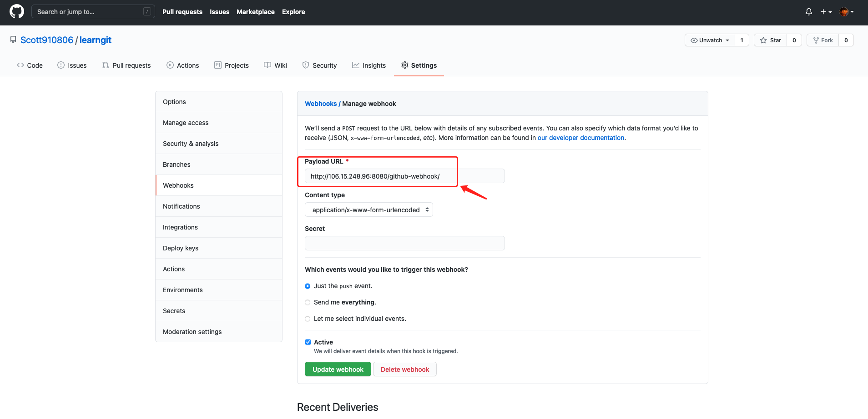Screen dimensions: 868x419
Task: Click the Settings tab gear icon
Action: coord(405,65)
